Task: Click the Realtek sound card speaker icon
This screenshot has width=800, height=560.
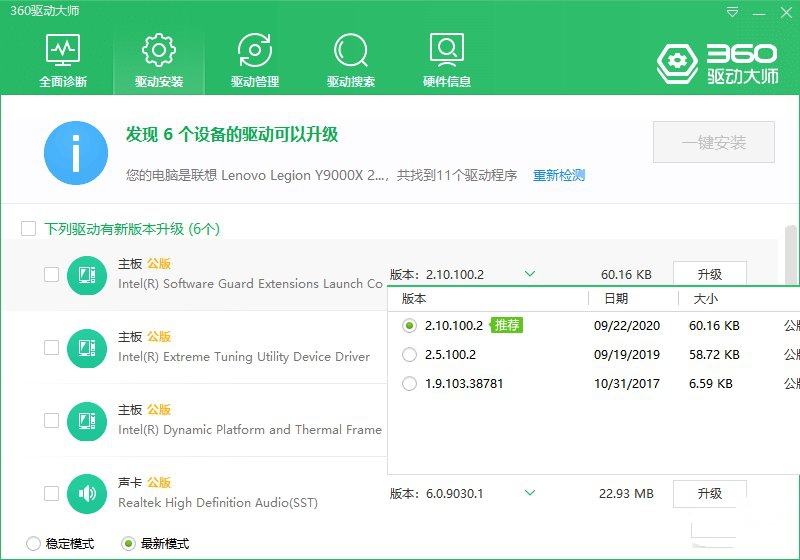Action: point(87,493)
